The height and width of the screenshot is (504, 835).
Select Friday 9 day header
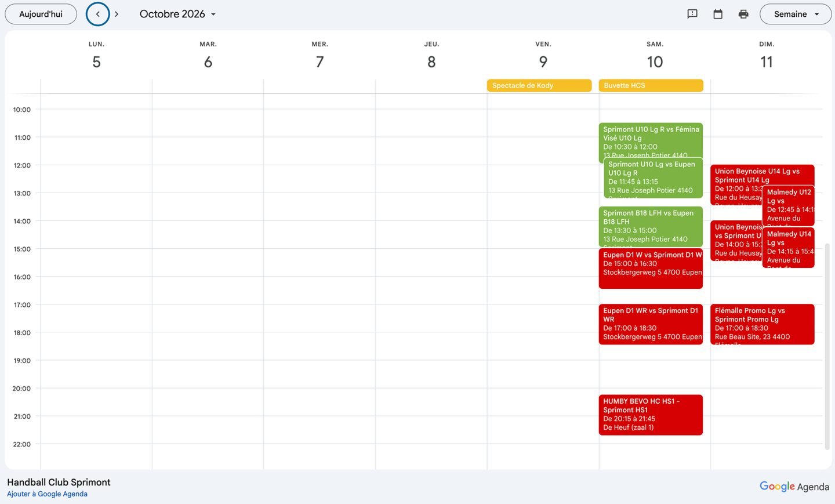pos(543,56)
